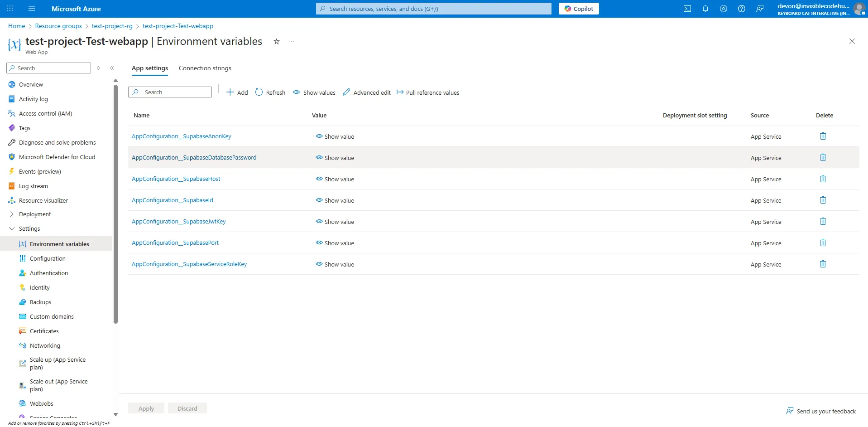Show value of SupabaseAnonKey
868x427 pixels.
(335, 136)
